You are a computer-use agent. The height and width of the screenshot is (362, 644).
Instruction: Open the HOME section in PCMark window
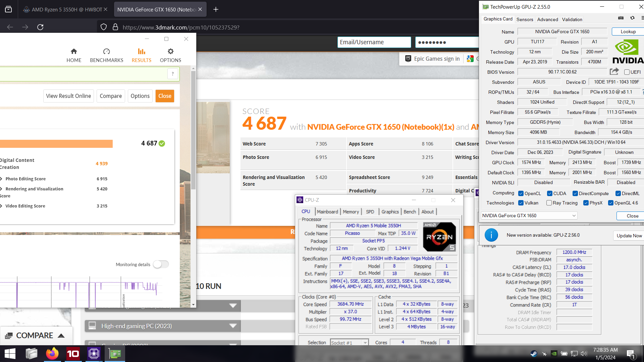pos(74,55)
